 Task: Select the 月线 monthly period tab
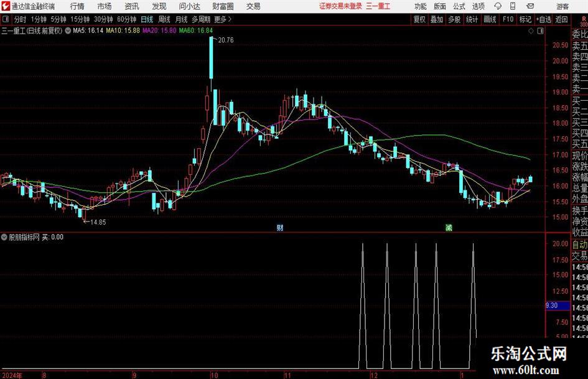(x=182, y=19)
